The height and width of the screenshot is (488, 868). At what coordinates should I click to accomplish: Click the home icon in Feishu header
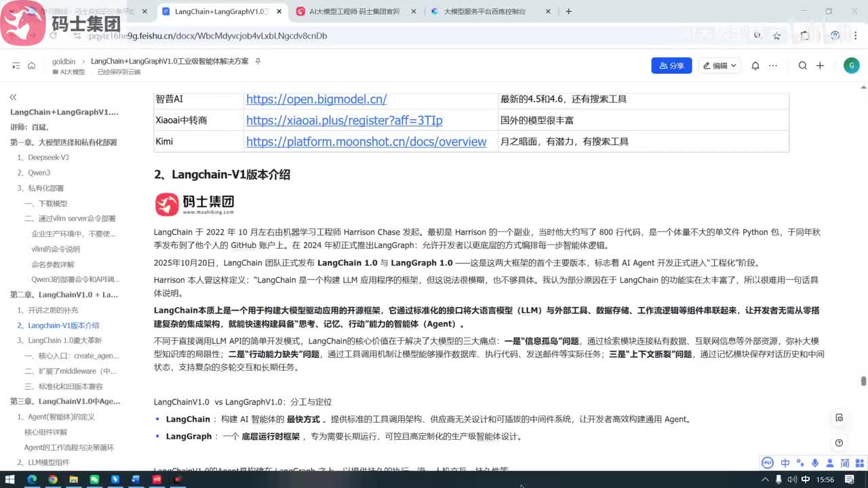pos(31,66)
